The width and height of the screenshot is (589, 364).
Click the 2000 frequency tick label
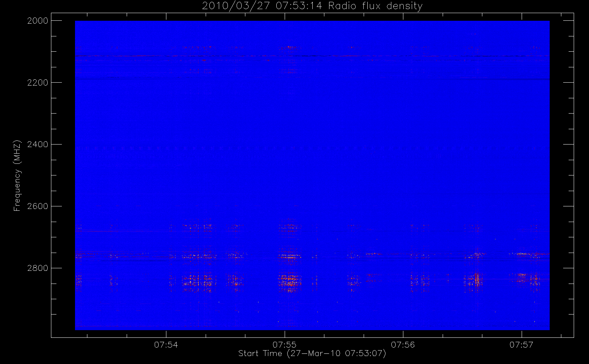point(38,21)
